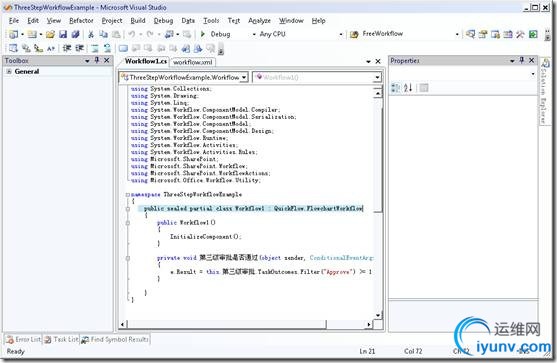The width and height of the screenshot is (557, 363).
Task: Click the Uncomment selected lines icon
Action: (x=107, y=48)
